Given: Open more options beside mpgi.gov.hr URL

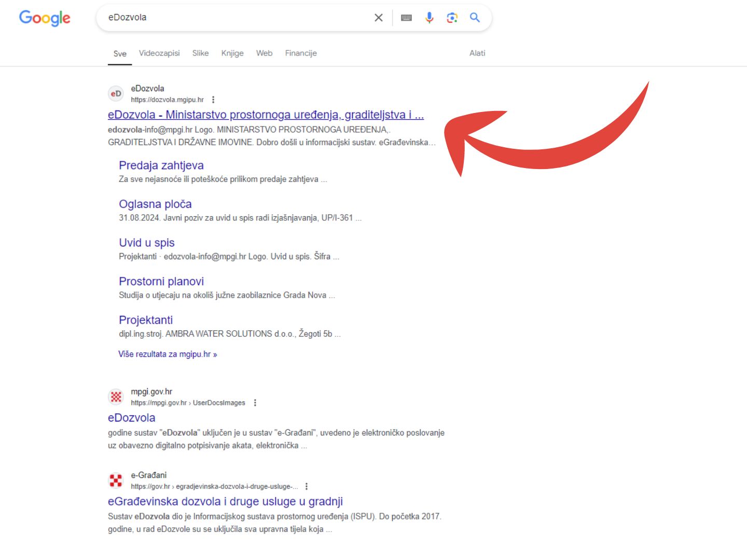Looking at the screenshot, I should (x=255, y=403).
